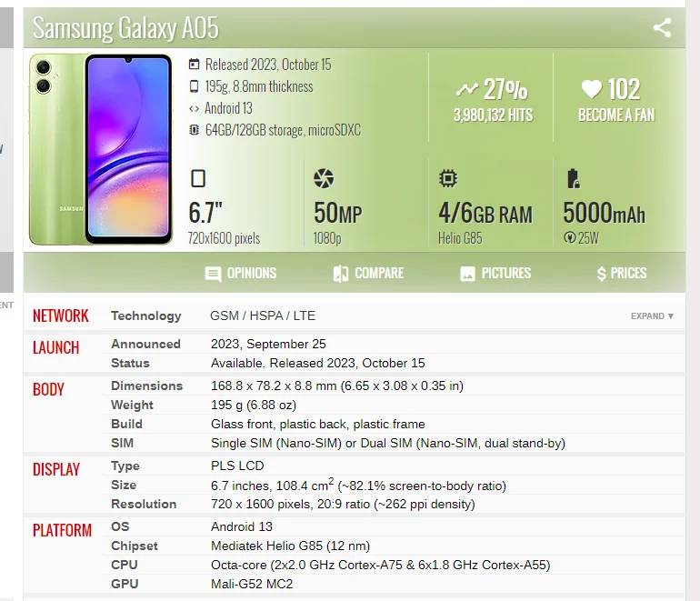700x601 pixels.
Task: Click the Status spec label
Action: click(130, 363)
